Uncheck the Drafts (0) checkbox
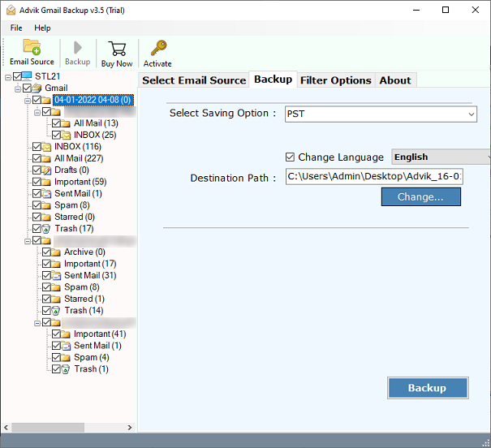 coord(37,170)
